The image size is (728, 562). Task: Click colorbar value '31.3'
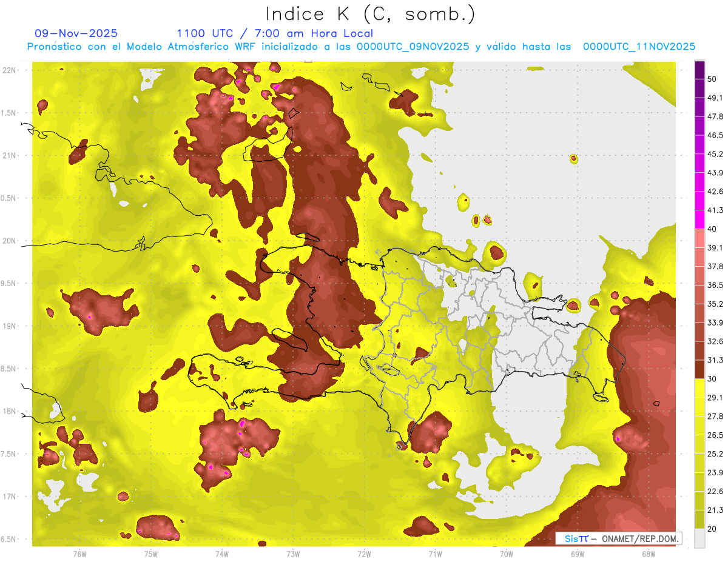pos(715,360)
